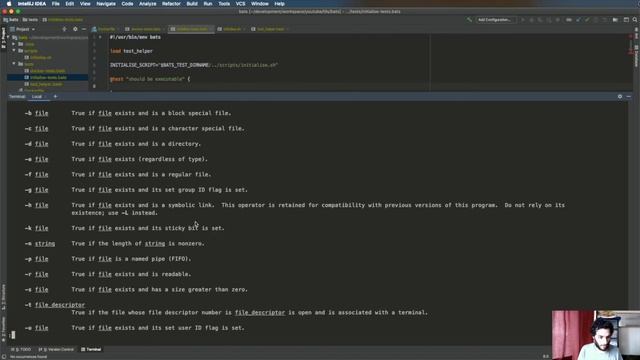Open the File menu
This screenshot has width=640, height=360.
coord(56,4)
